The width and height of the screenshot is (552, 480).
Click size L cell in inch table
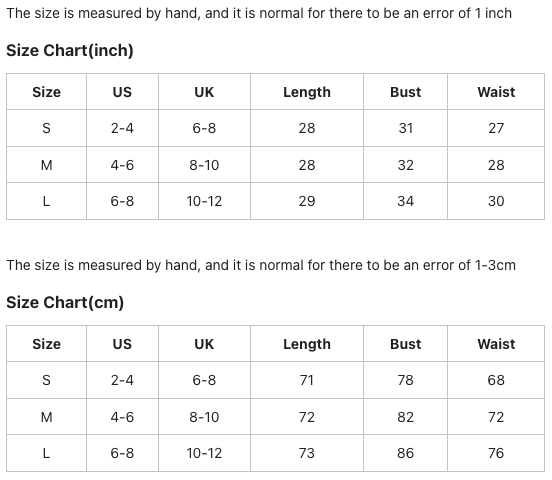coord(46,201)
